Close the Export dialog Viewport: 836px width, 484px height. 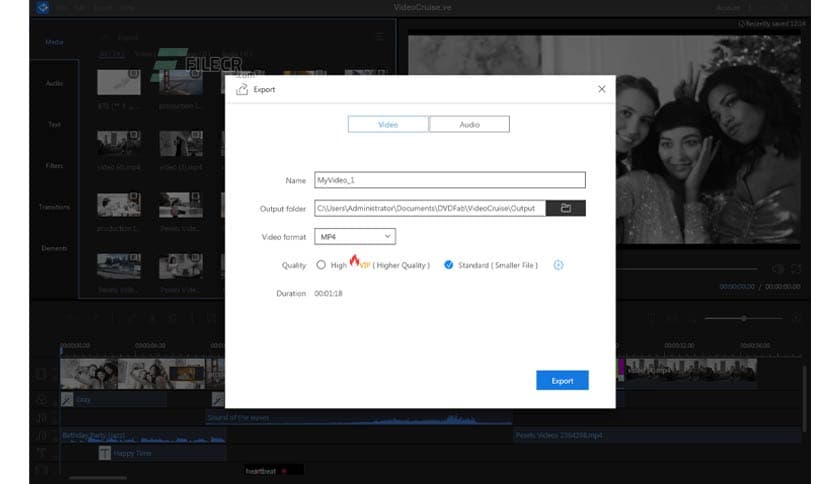601,89
